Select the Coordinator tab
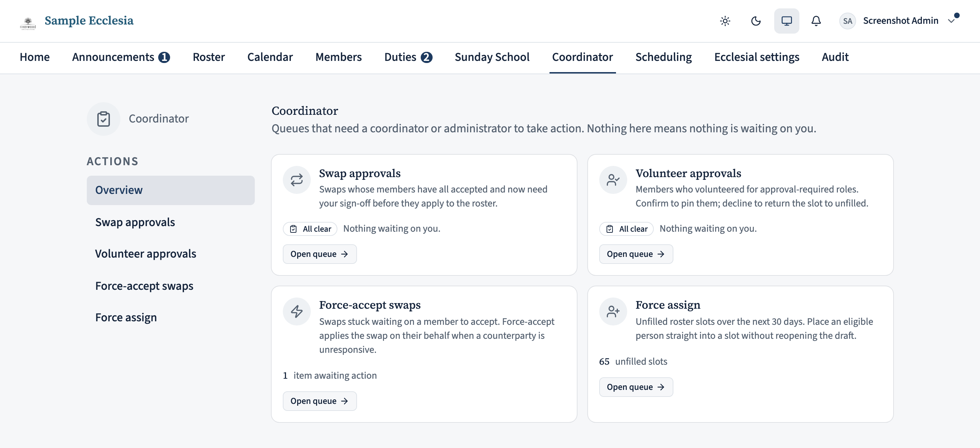980x448 pixels. (x=582, y=57)
